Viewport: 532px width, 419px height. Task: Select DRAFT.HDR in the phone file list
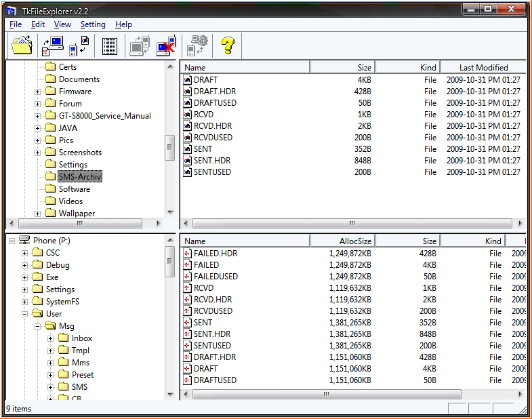click(x=215, y=357)
